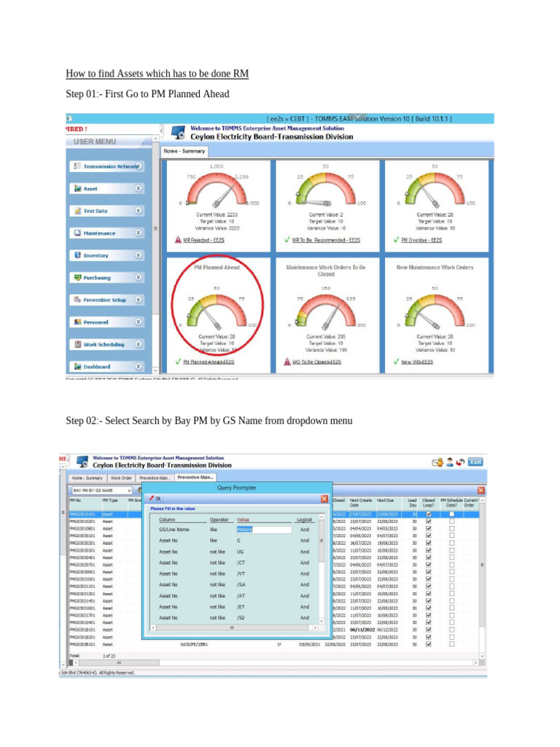560x747 pixels.
Task: Click the MR Rejected warning icon
Action: pyautogui.click(x=178, y=239)
